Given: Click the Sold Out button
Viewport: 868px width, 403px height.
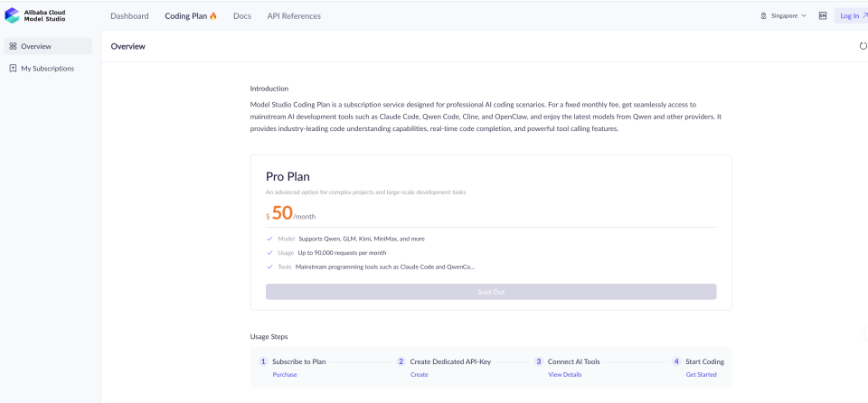Looking at the screenshot, I should tap(491, 292).
